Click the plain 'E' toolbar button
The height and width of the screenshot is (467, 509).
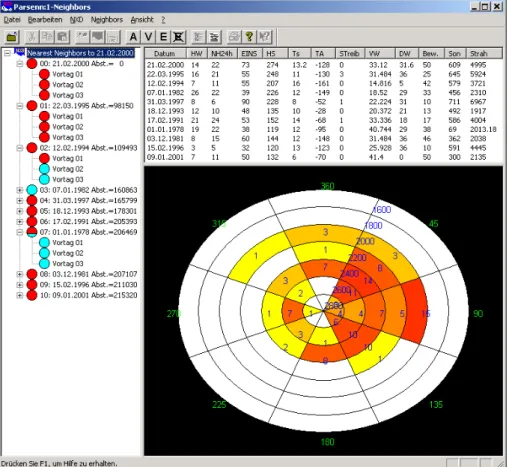163,37
